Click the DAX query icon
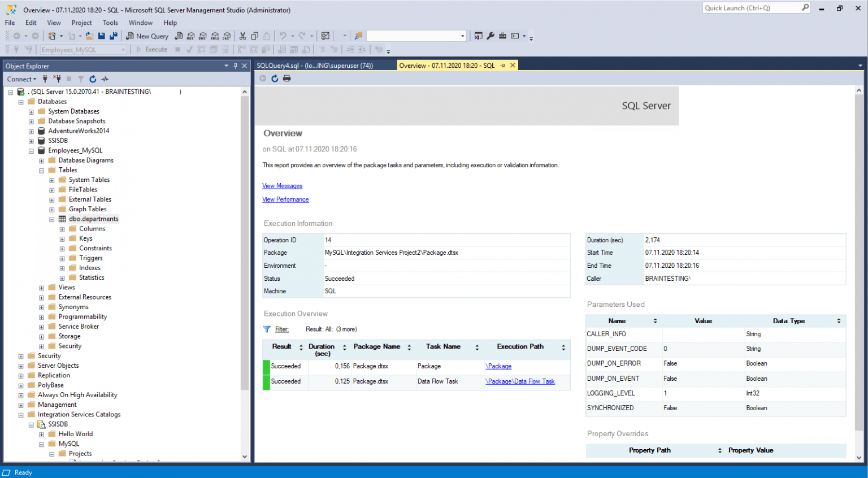The height and width of the screenshot is (478, 868). [227, 36]
